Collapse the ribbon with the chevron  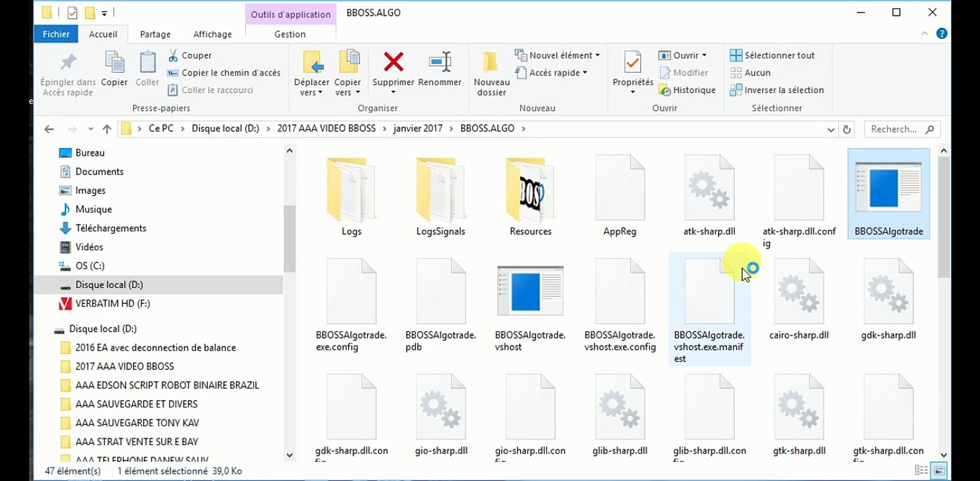pyautogui.click(x=926, y=33)
